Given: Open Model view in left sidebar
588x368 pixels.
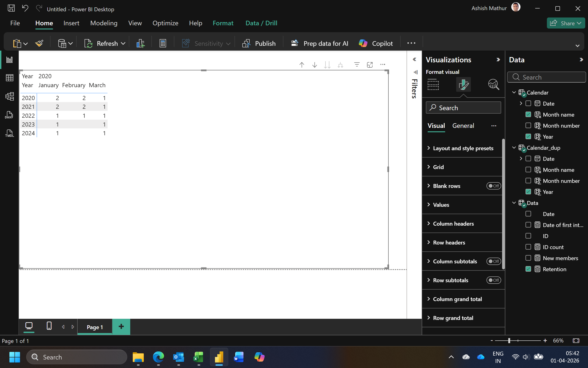Looking at the screenshot, I should [9, 96].
